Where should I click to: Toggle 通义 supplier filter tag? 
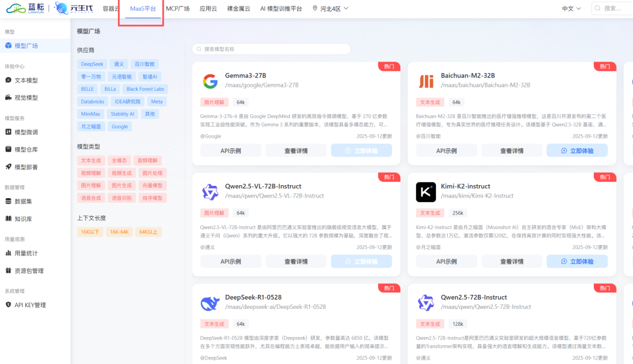coord(118,64)
